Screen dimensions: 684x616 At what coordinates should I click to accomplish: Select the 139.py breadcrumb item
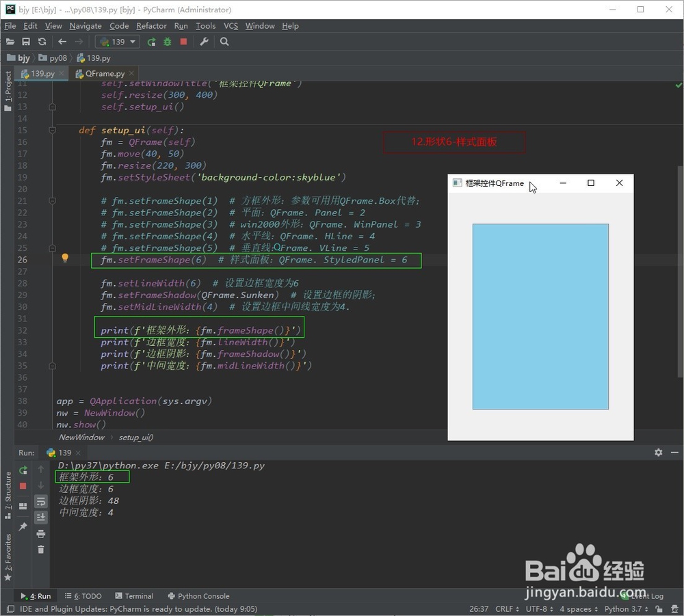coord(94,58)
